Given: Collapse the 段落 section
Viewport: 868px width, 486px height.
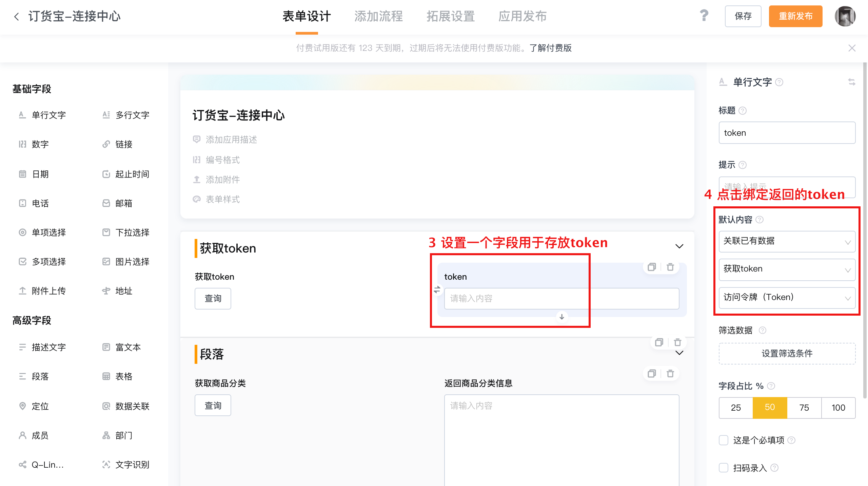Looking at the screenshot, I should 679,353.
